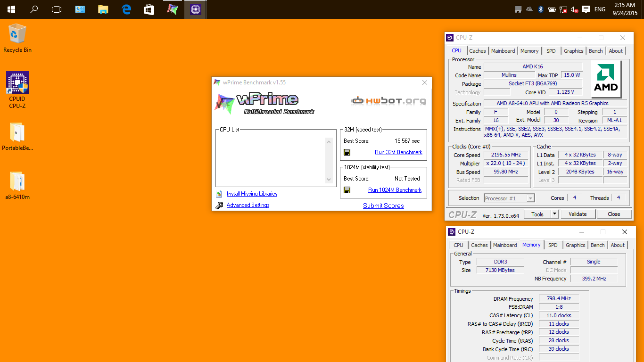Click the save icon beside 1024M benchmark
Image resolution: width=644 pixels, height=362 pixels.
point(347,190)
